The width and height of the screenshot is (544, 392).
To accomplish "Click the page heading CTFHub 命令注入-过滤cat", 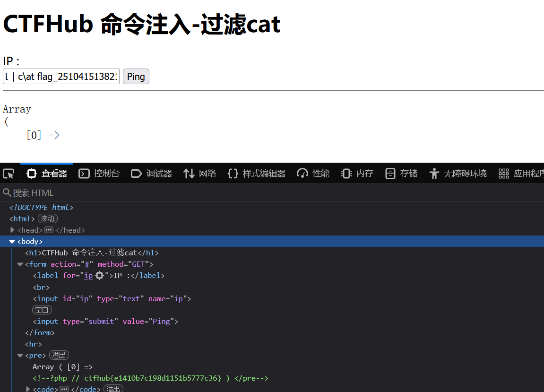I will coord(141,24).
